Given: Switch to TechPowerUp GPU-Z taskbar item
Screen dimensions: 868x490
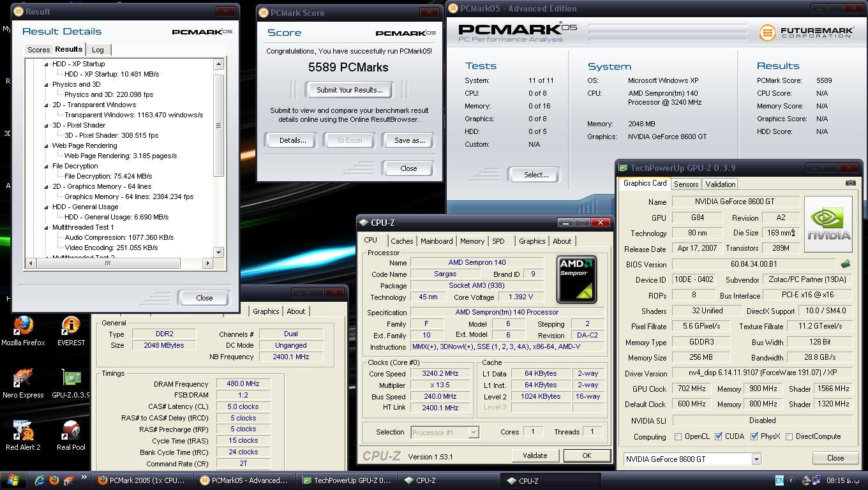Looking at the screenshot, I should [x=347, y=480].
